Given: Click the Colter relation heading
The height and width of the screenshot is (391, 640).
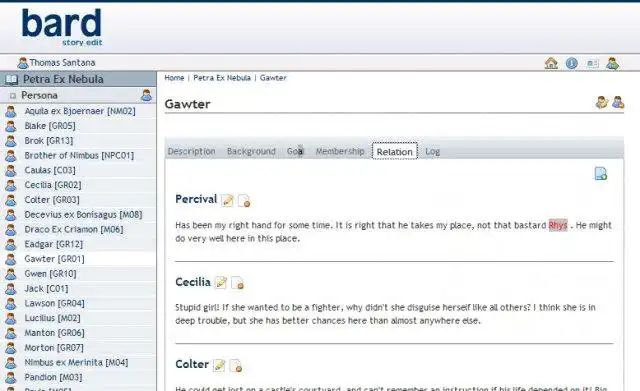Looking at the screenshot, I should click(x=192, y=364).
